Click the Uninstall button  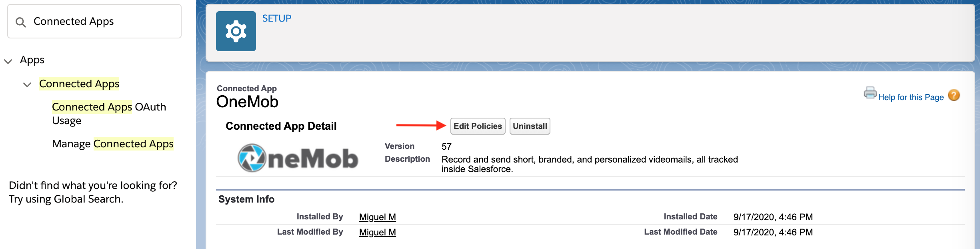[x=530, y=126]
